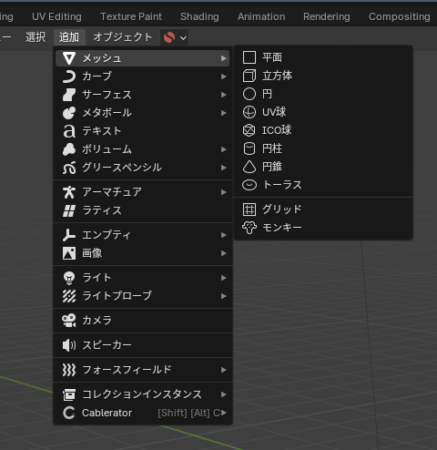
Task: Open the Cablerator submenu
Action: (143, 413)
